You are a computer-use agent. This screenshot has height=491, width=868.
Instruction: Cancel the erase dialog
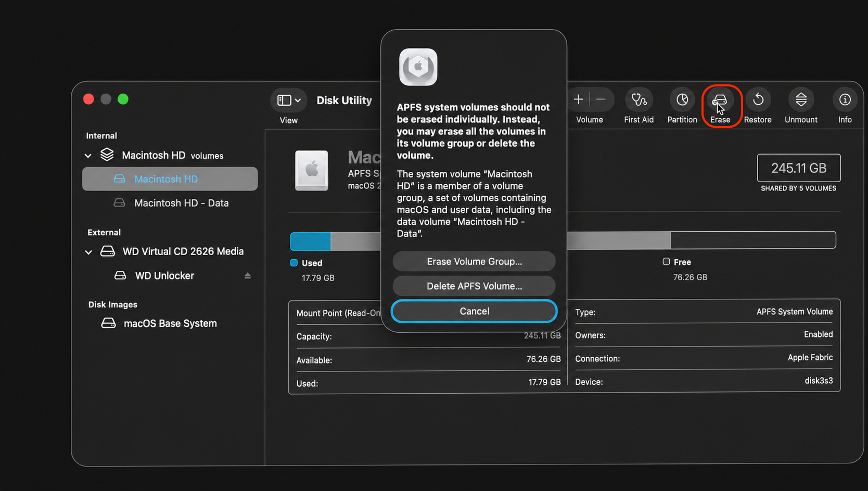pyautogui.click(x=474, y=311)
